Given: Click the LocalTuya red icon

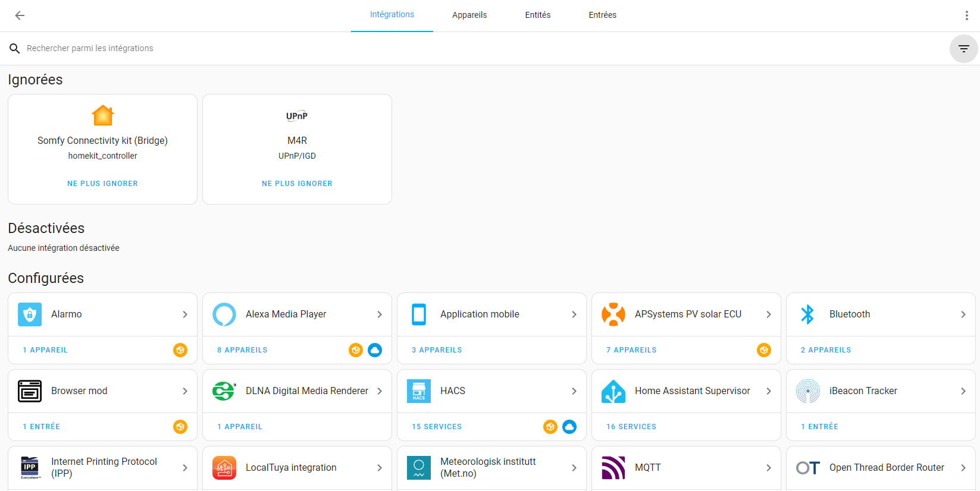Looking at the screenshot, I should [224, 468].
